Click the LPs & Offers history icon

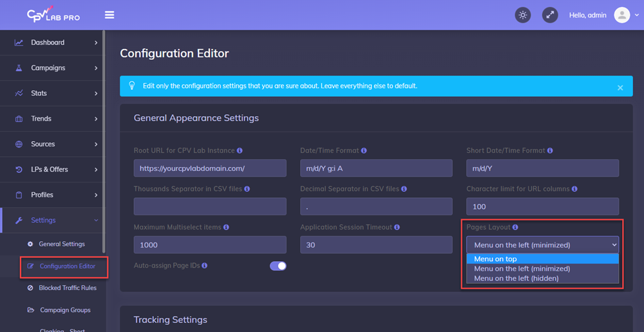19,170
